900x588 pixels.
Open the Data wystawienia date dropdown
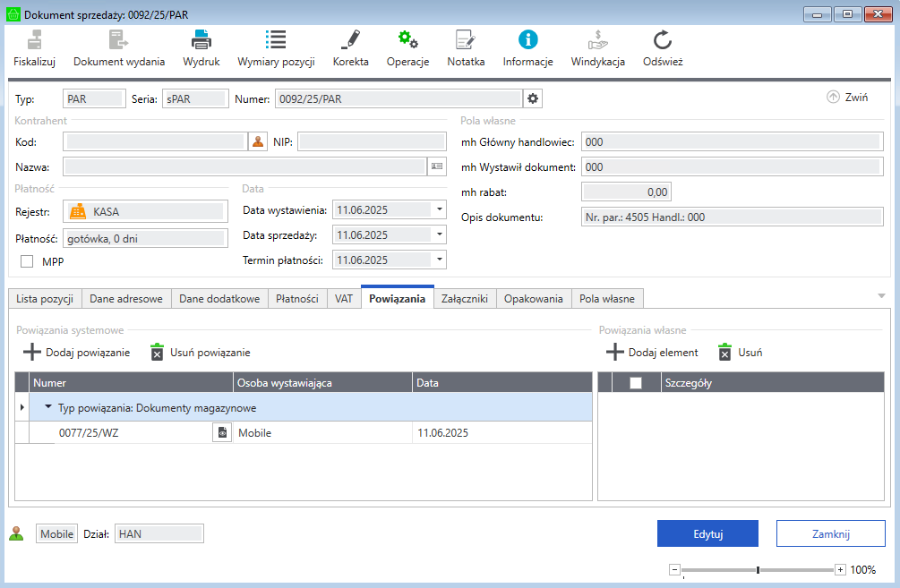pos(440,209)
